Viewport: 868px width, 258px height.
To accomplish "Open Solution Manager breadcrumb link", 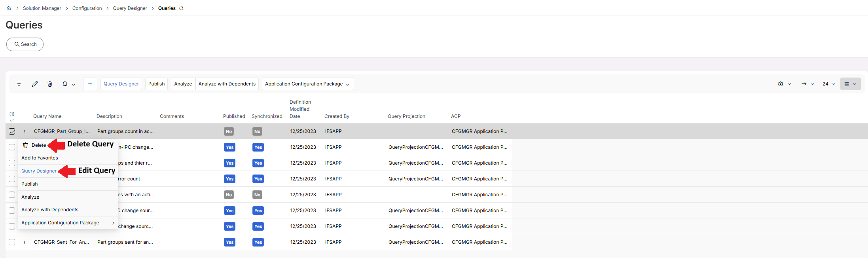I will click(42, 8).
